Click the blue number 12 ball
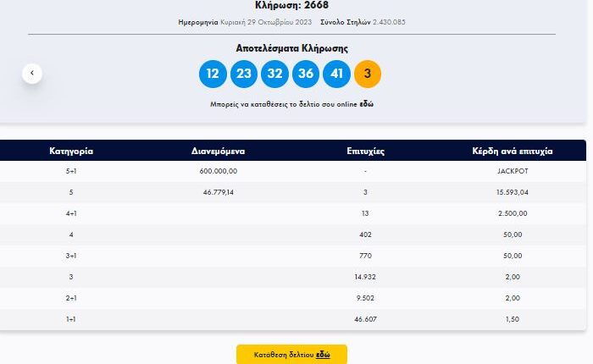Viewport: 593px width, 364px height. coord(213,74)
